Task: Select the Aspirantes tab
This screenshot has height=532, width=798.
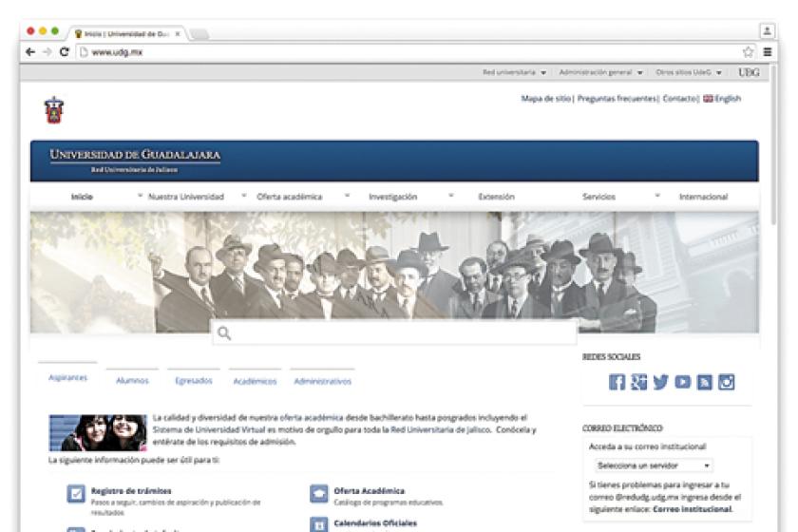Action: pos(67,377)
